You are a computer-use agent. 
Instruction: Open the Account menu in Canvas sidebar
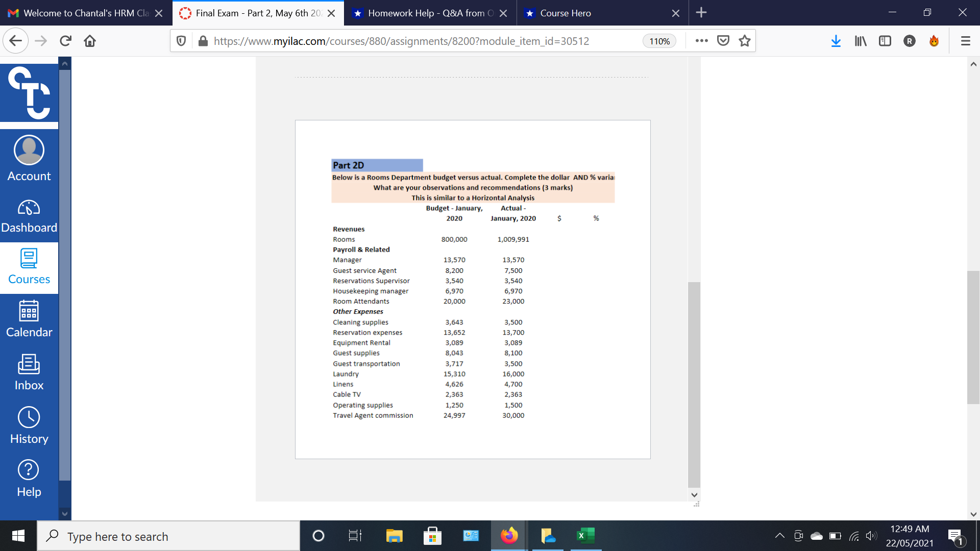29,158
